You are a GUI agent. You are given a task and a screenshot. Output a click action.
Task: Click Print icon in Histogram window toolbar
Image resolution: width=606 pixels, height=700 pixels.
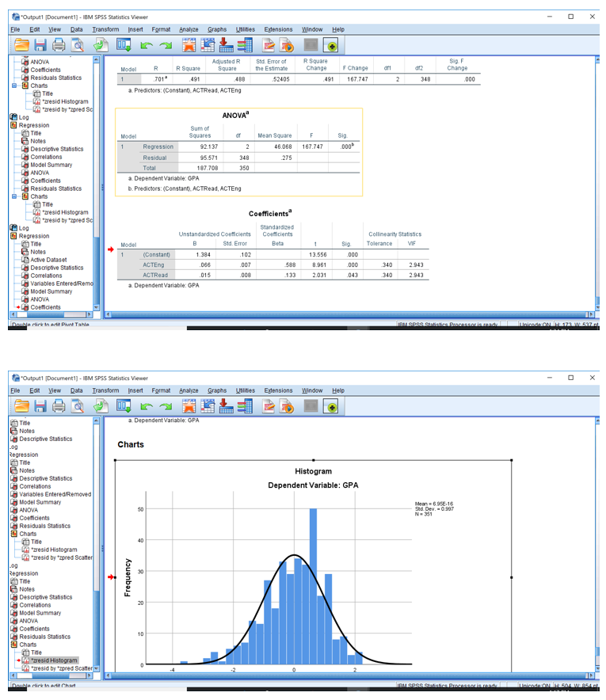[x=59, y=405]
